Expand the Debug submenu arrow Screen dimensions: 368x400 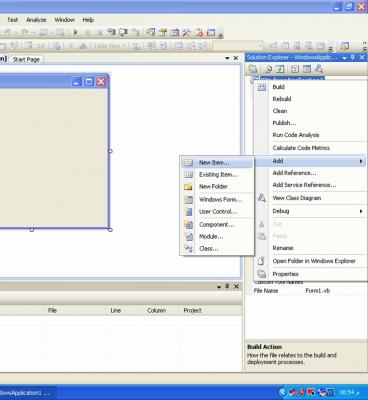click(x=361, y=211)
